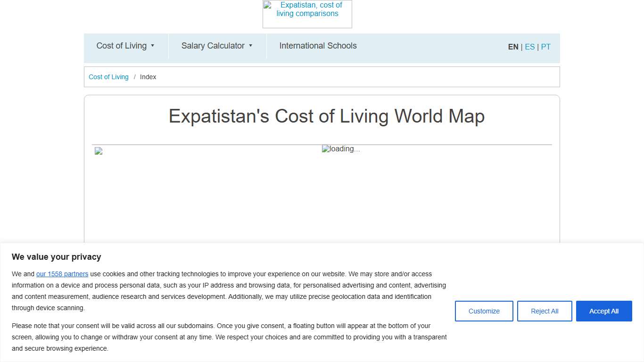
Task: Click the Cost of Living breadcrumb link
Action: [108, 77]
